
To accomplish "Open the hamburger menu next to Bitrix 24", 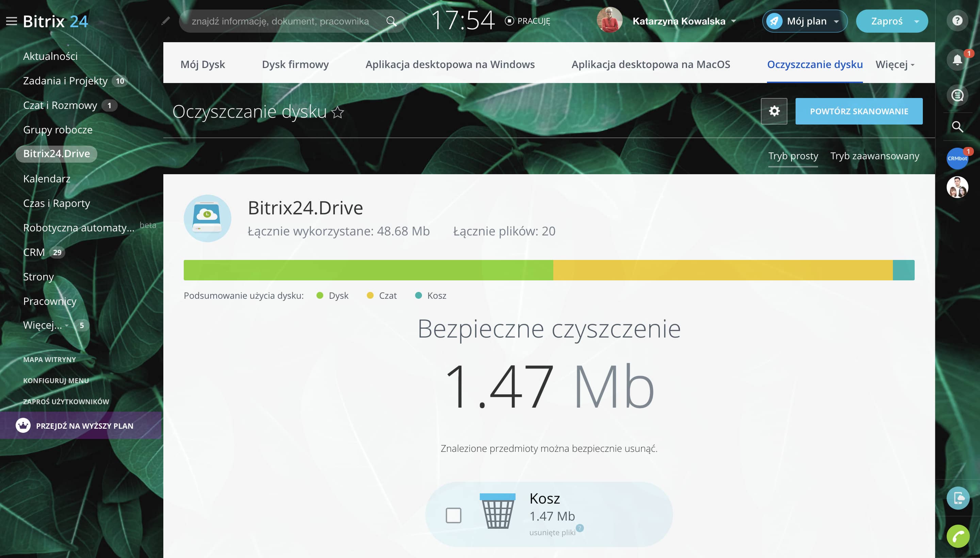I will (x=12, y=21).
